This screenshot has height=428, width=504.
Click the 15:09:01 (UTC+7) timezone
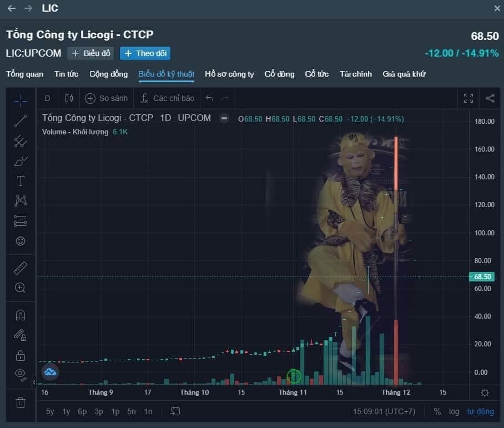(384, 411)
